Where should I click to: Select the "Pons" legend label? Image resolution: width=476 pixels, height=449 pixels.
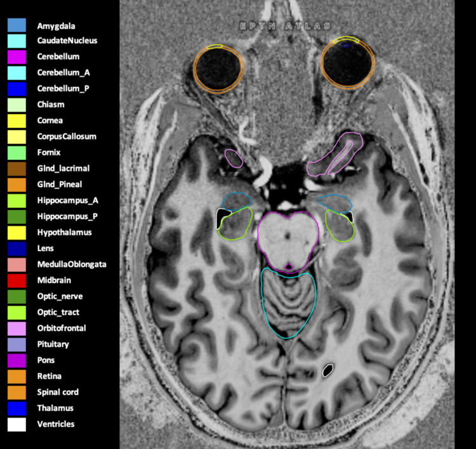click(x=46, y=360)
